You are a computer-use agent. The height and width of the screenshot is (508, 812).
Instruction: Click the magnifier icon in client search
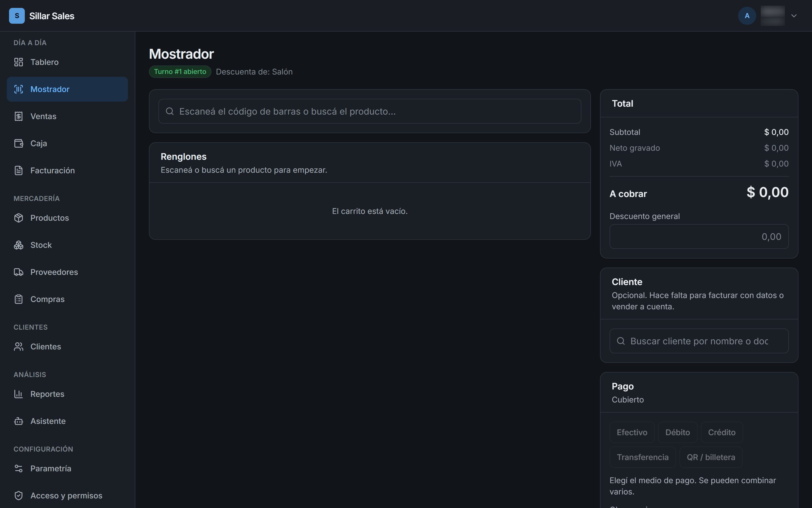point(621,341)
